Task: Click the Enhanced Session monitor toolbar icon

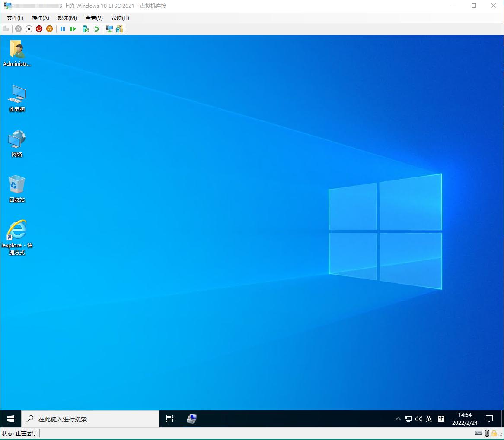Action: 109,29
